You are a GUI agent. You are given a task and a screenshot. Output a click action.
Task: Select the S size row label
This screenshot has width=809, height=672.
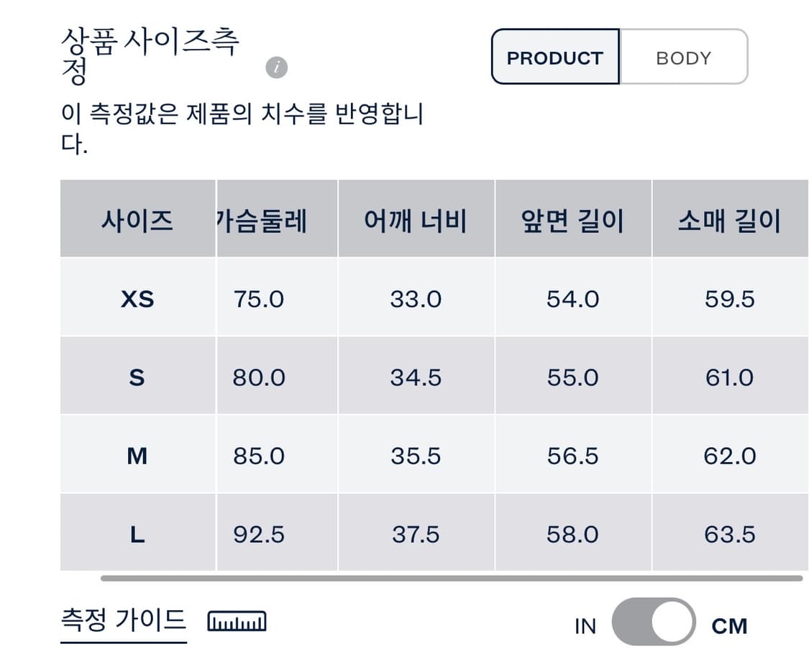(x=137, y=376)
